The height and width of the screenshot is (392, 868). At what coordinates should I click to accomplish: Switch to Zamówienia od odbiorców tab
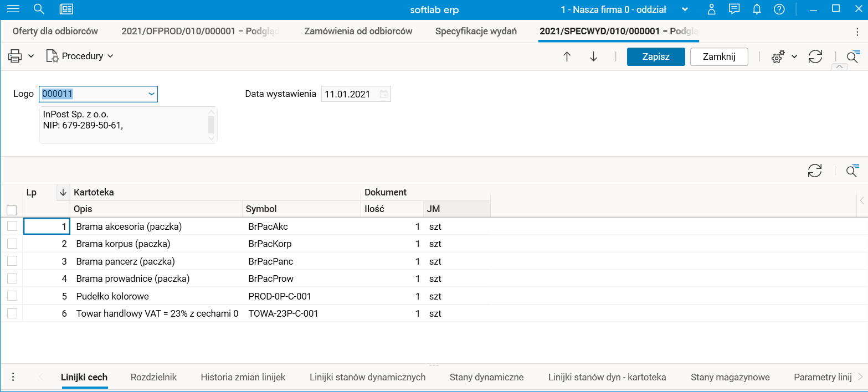click(x=358, y=31)
